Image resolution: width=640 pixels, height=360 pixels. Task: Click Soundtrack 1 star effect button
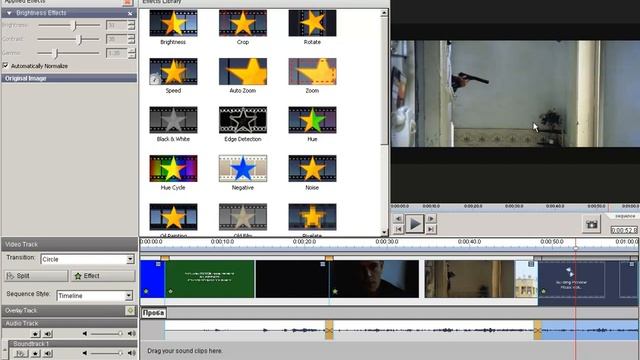(36, 353)
